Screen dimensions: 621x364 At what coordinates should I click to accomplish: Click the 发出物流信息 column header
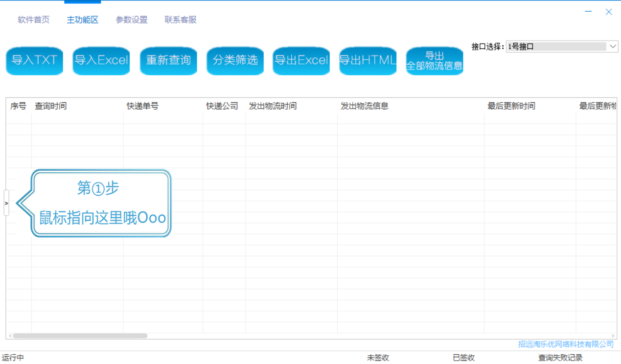(365, 106)
